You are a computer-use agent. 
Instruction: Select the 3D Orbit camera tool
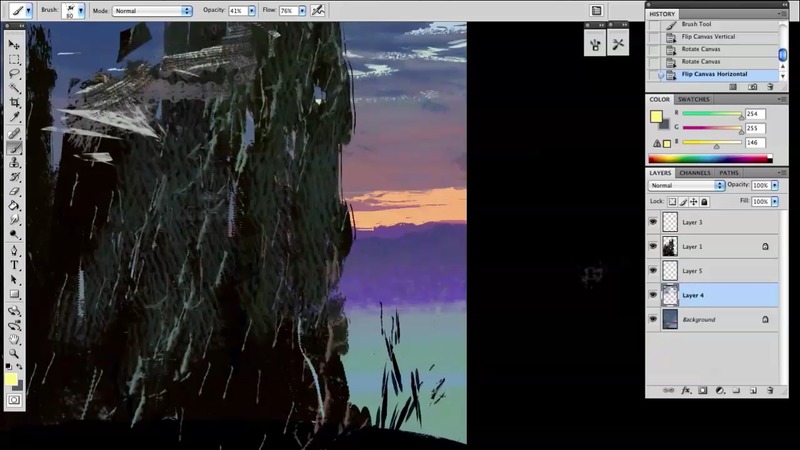[14, 325]
